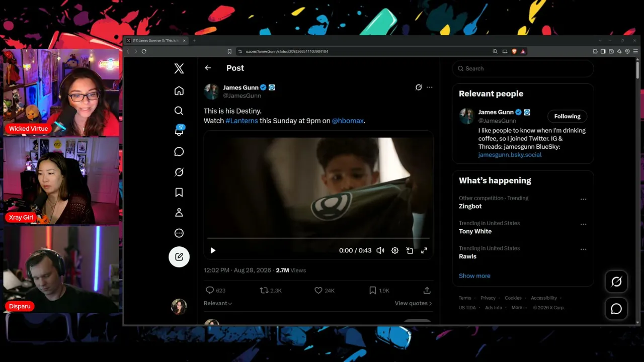Open the floating Grok button
The height and width of the screenshot is (362, 644).
click(616, 282)
